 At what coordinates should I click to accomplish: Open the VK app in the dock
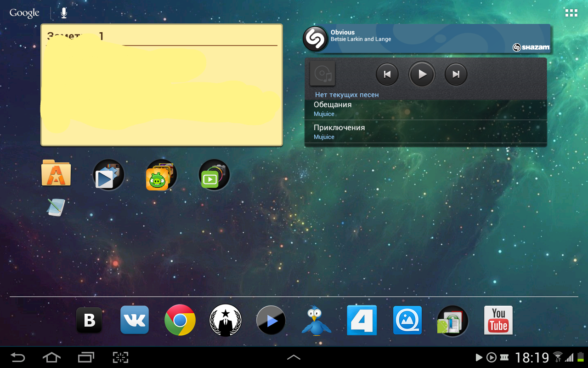(135, 320)
